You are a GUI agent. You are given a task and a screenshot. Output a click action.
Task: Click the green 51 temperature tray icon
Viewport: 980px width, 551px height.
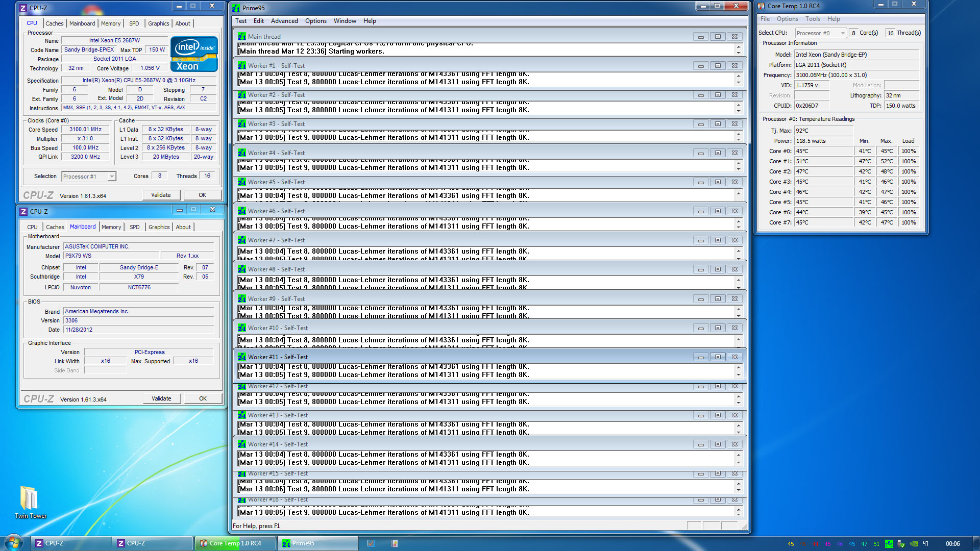click(x=876, y=544)
